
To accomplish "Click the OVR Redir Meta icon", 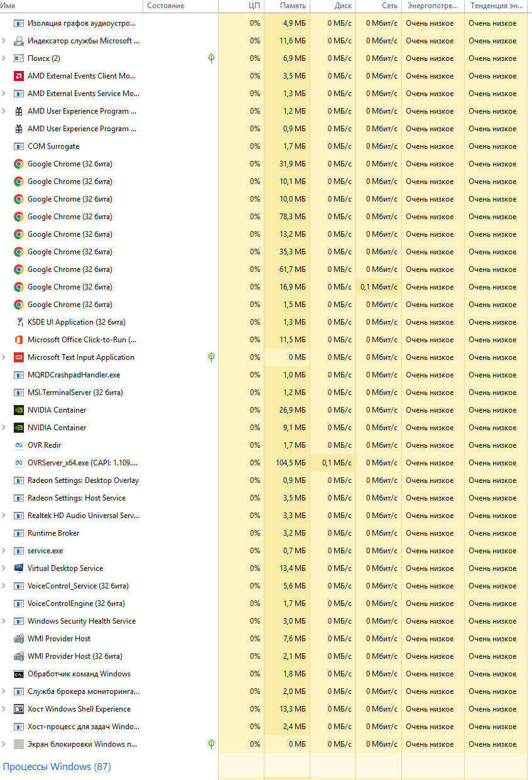I will point(19,445).
